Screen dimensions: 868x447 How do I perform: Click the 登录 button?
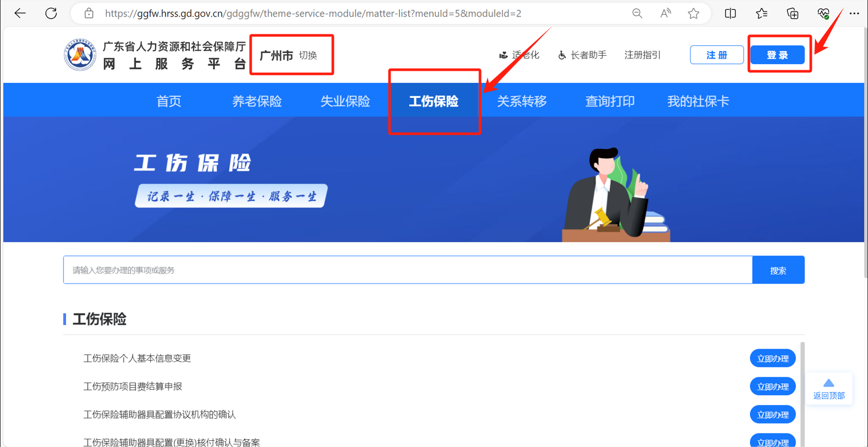778,55
